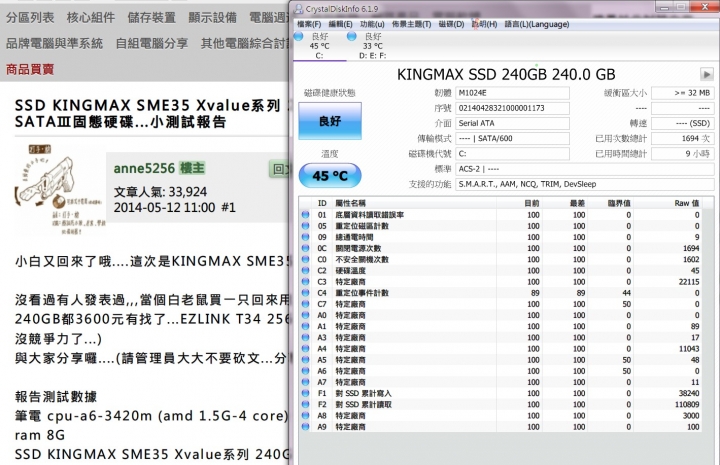Screen dimensions: 720x465
Task: Click status icon for attribute 0C
Action: (305, 248)
